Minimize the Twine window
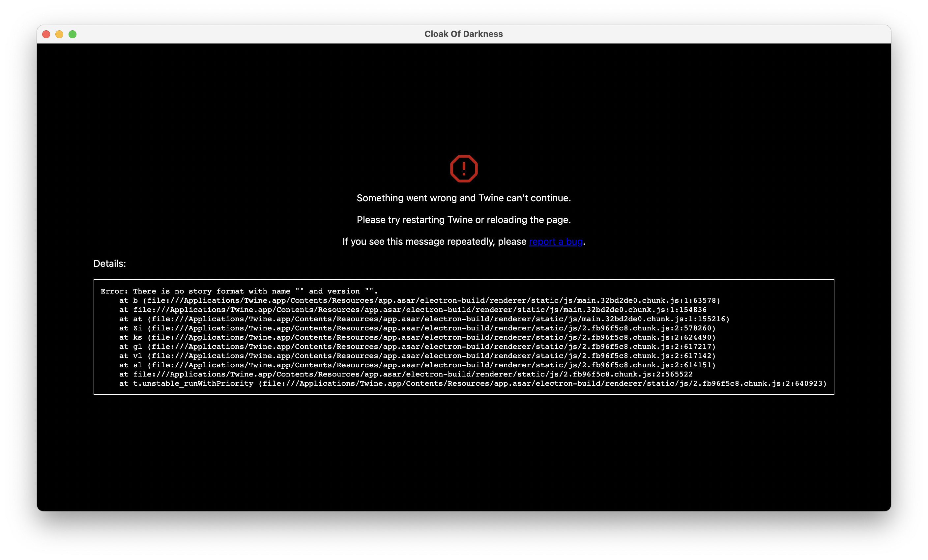 [59, 34]
